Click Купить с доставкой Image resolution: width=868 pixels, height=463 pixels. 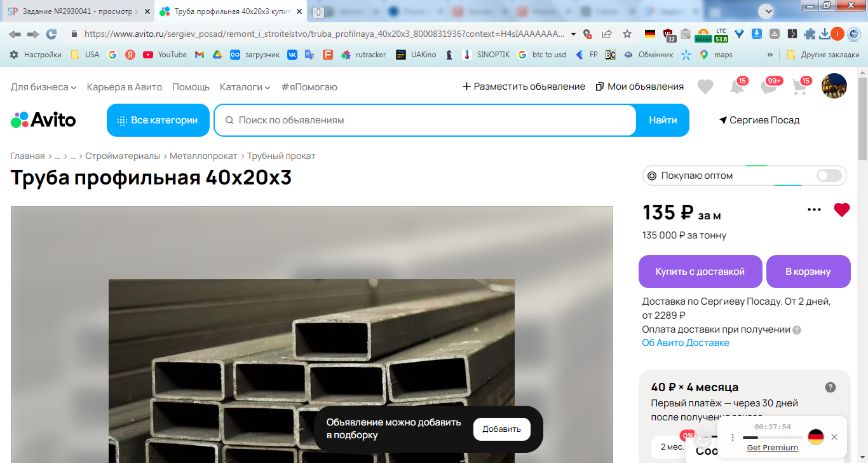click(x=700, y=272)
